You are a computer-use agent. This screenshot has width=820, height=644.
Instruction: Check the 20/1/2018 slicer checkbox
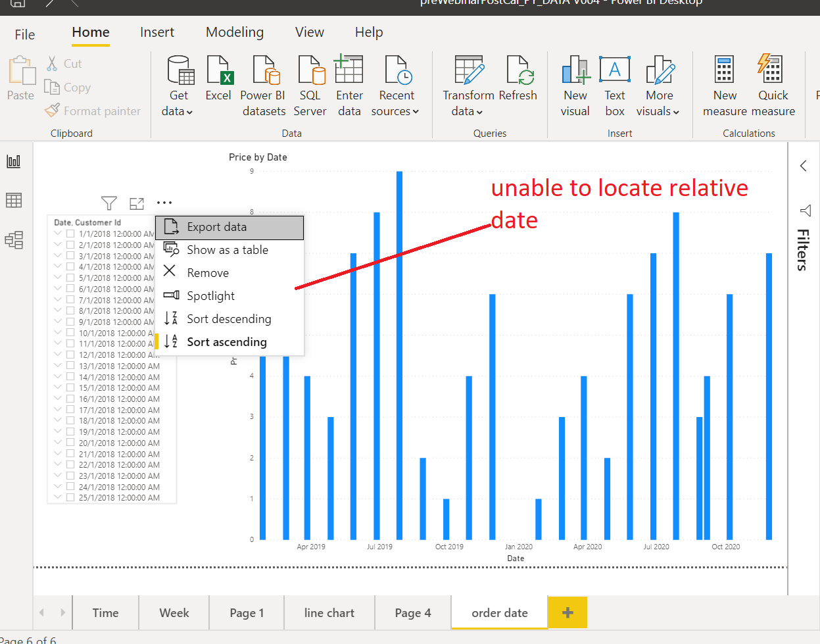pyautogui.click(x=70, y=443)
